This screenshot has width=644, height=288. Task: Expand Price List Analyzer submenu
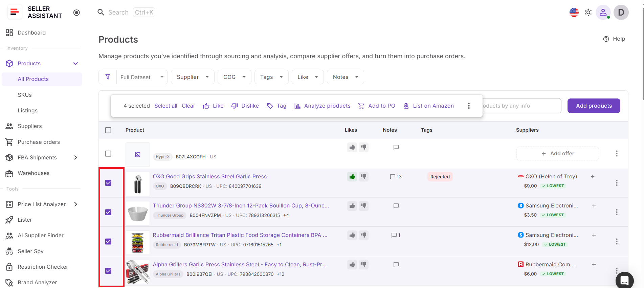coord(76,204)
